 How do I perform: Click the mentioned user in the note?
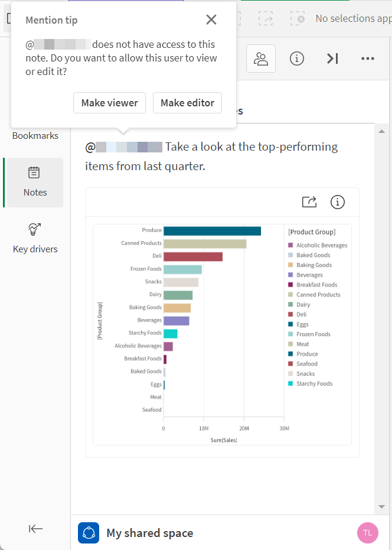[124, 147]
